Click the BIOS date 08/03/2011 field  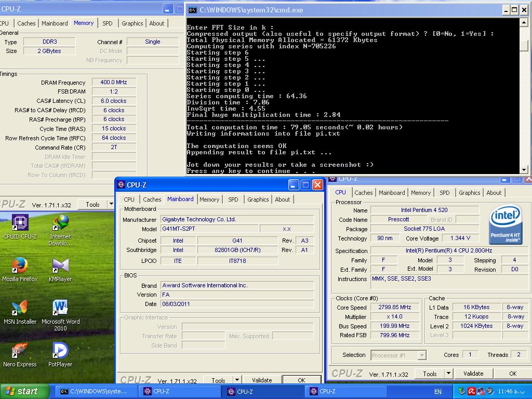coord(237,304)
